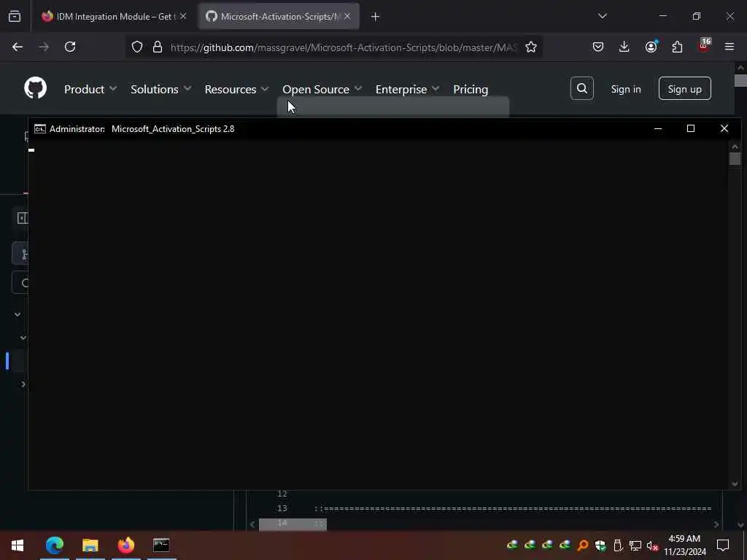Screen dimensions: 747x560
Task: Reload the page in Firefox
Action: click(70, 47)
